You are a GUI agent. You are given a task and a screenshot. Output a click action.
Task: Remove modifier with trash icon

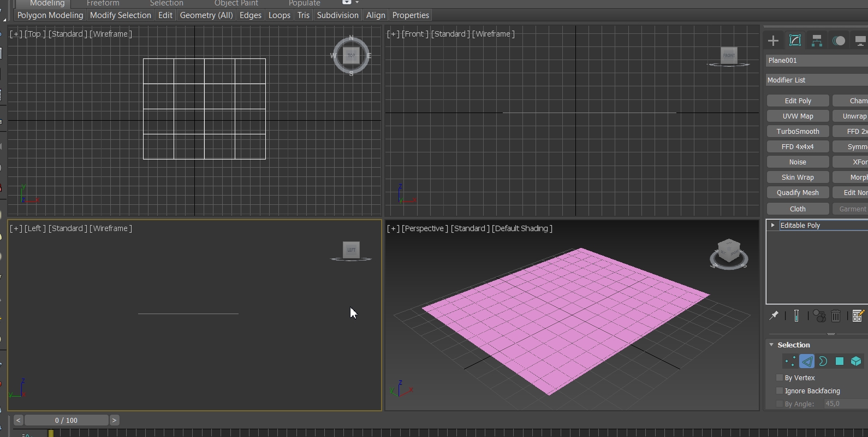tap(836, 316)
